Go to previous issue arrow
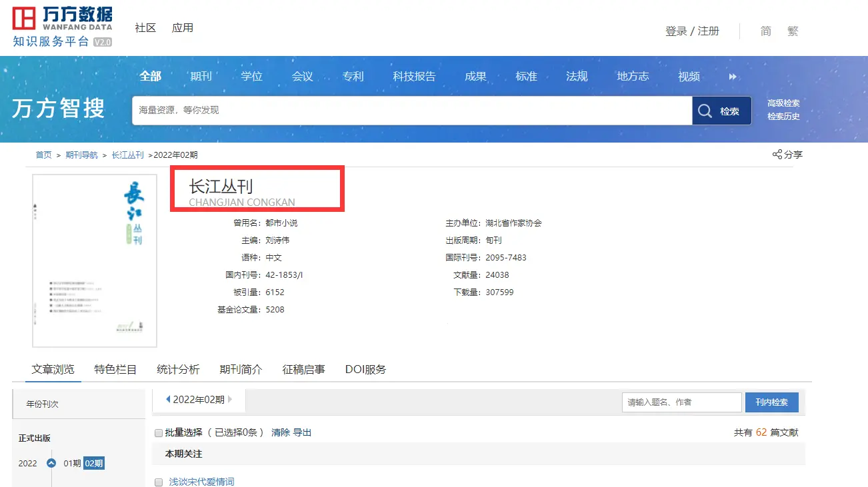868x487 pixels. click(168, 400)
